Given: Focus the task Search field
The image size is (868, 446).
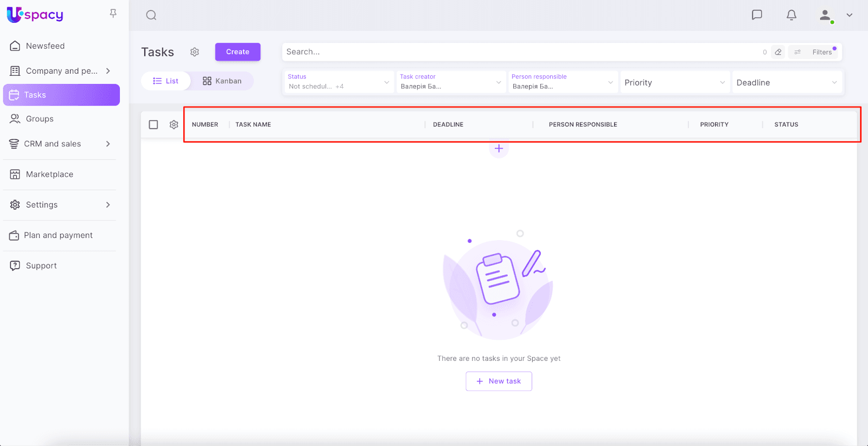Looking at the screenshot, I should coord(521,52).
